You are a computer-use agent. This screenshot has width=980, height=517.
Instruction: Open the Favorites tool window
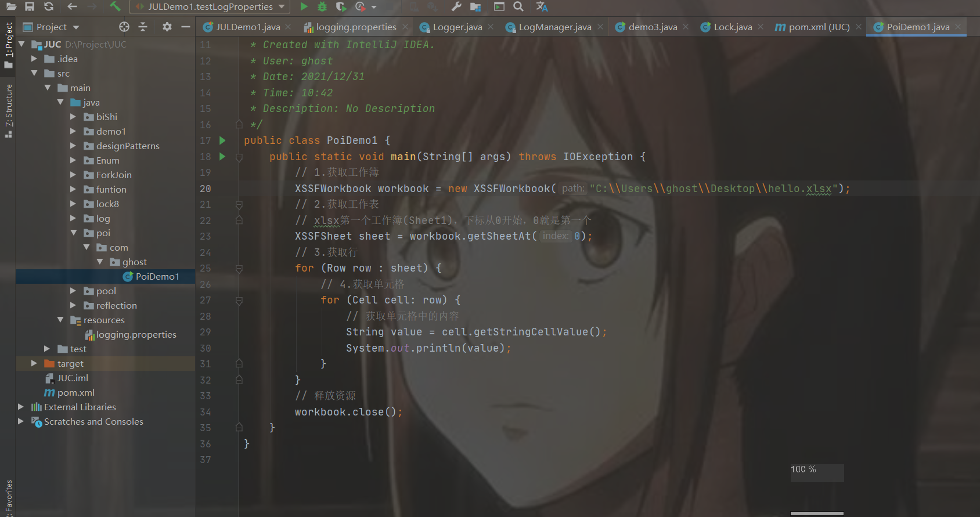pos(8,498)
